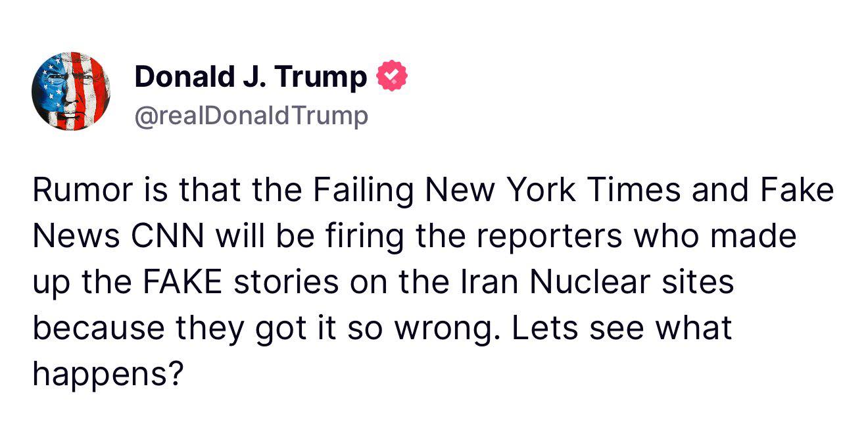Click the red striped half of the avatar
The image size is (868, 424).
tap(91, 91)
